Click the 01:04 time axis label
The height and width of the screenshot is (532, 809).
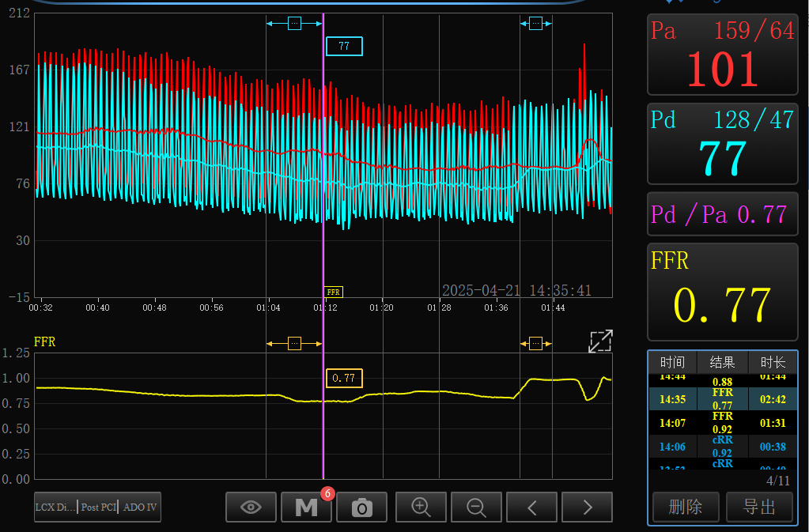(268, 308)
